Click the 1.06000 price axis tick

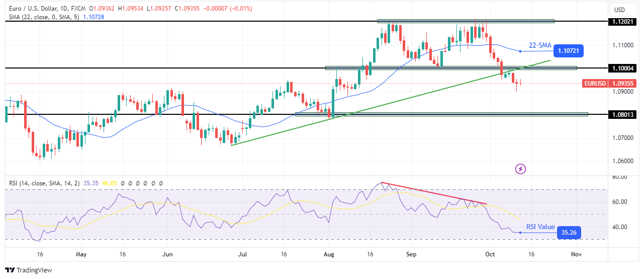click(x=624, y=161)
